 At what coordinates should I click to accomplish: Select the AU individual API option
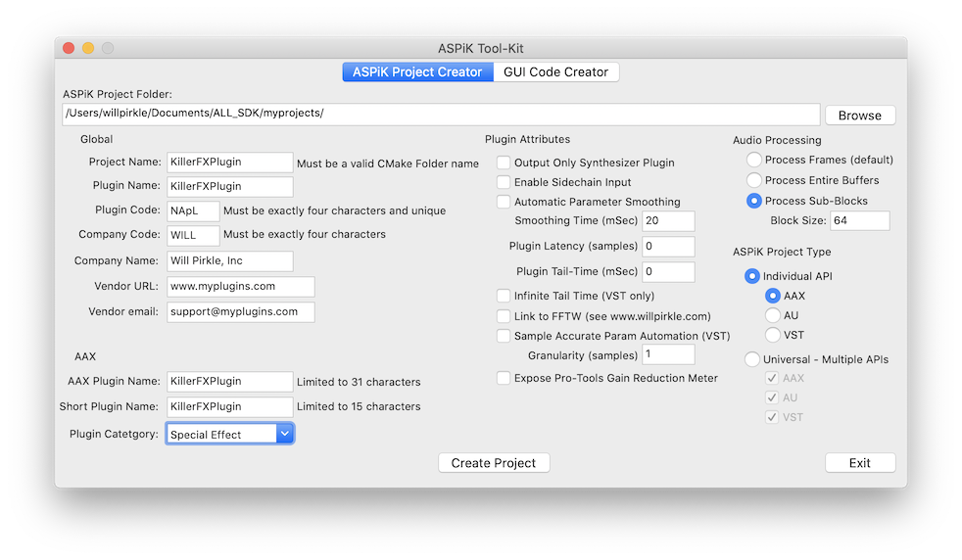[773, 315]
